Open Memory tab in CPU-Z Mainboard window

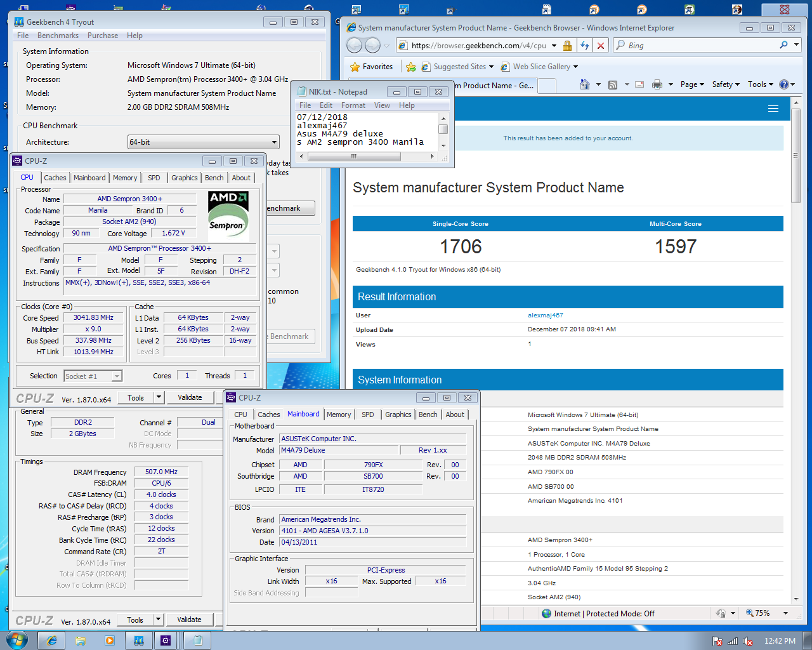339,415
